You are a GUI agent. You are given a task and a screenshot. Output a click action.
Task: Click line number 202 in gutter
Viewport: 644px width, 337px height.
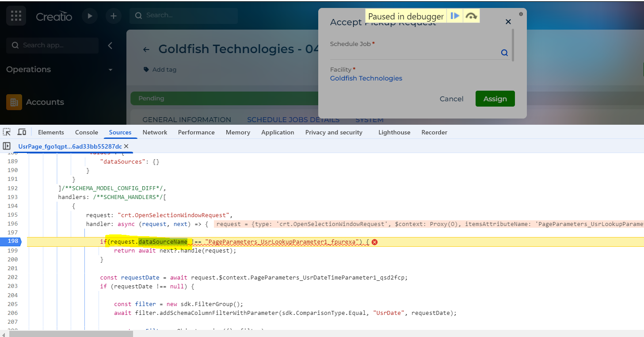point(12,277)
